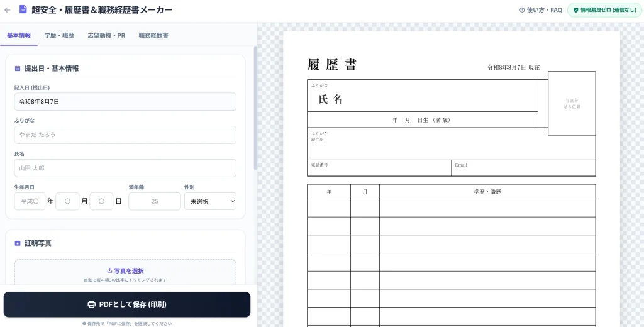Click the 年 column header in the preview table

click(x=329, y=192)
